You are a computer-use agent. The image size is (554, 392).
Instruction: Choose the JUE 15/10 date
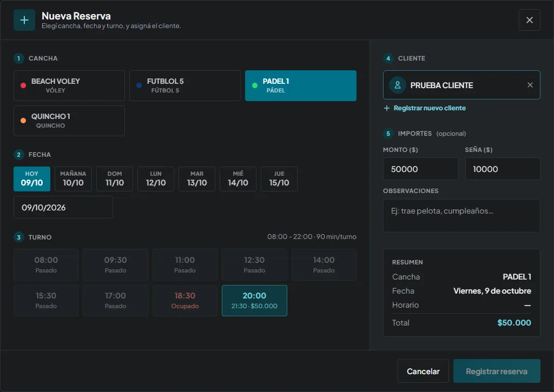pyautogui.click(x=279, y=179)
